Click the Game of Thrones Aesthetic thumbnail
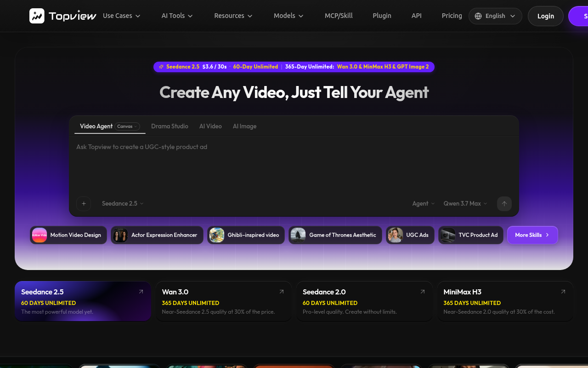This screenshot has height=368, width=588. (298, 235)
